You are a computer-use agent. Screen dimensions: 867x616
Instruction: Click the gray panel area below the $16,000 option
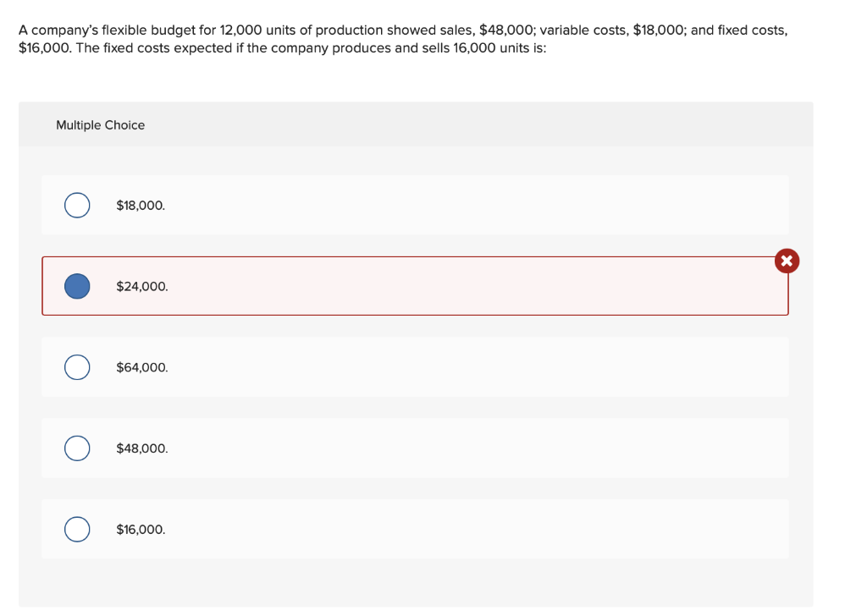(x=415, y=584)
